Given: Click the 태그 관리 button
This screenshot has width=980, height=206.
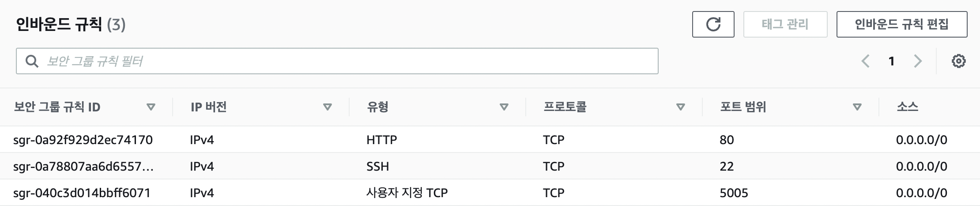Looking at the screenshot, I should [x=785, y=24].
